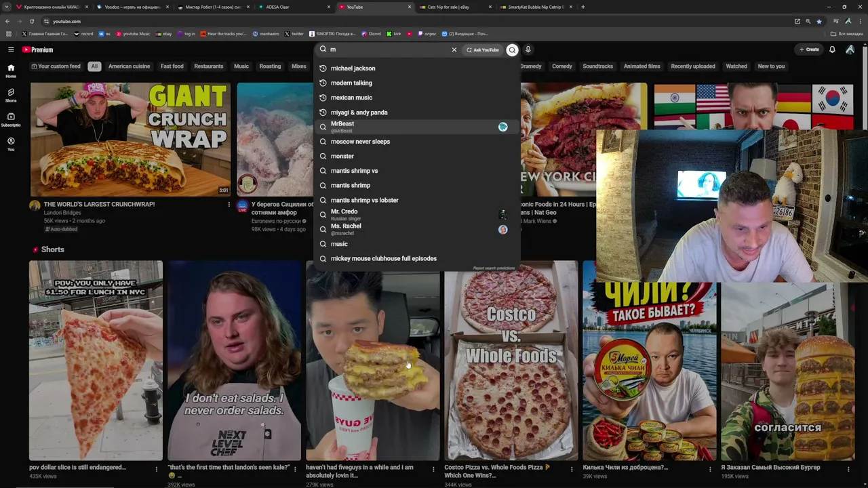This screenshot has height=488, width=868.
Task: Open the kick bookmark
Action: pyautogui.click(x=394, y=33)
